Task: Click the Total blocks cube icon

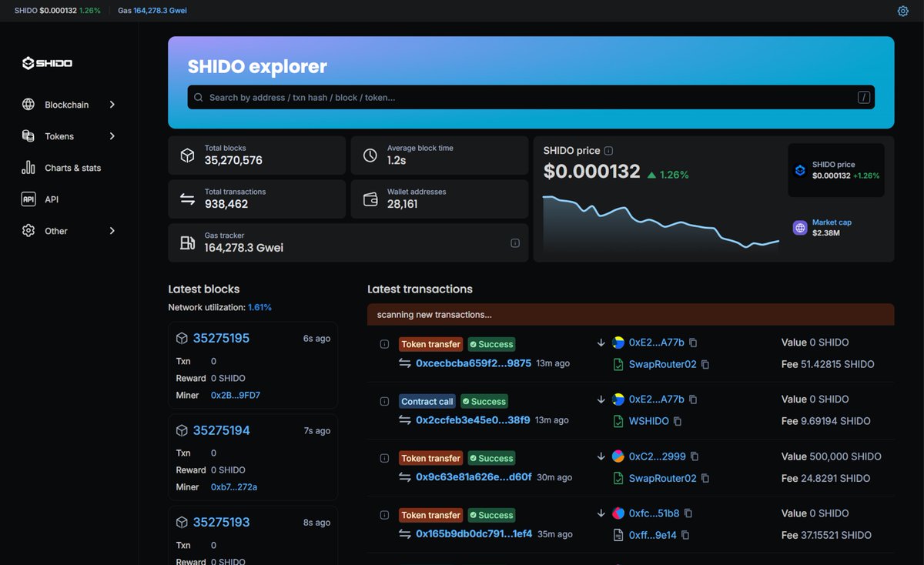Action: tap(187, 155)
